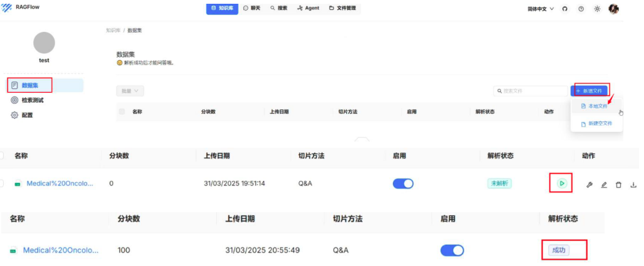This screenshot has height=266, width=644.
Task: Disable the toggle in the 未解析 file row
Action: [x=403, y=183]
